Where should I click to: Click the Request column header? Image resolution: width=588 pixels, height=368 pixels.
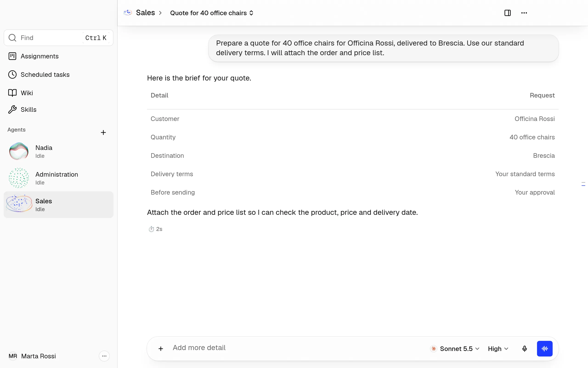click(542, 95)
